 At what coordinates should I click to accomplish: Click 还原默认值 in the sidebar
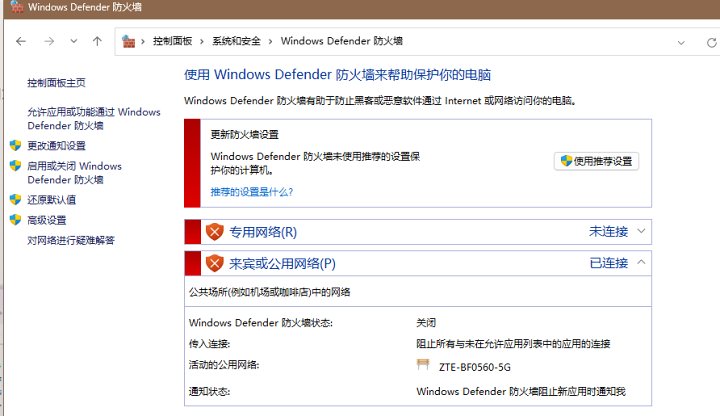52,200
